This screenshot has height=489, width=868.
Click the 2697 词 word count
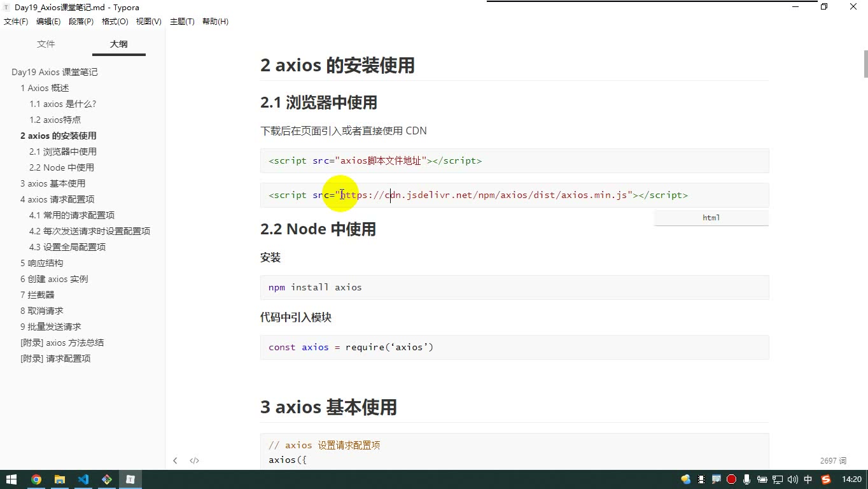point(833,460)
